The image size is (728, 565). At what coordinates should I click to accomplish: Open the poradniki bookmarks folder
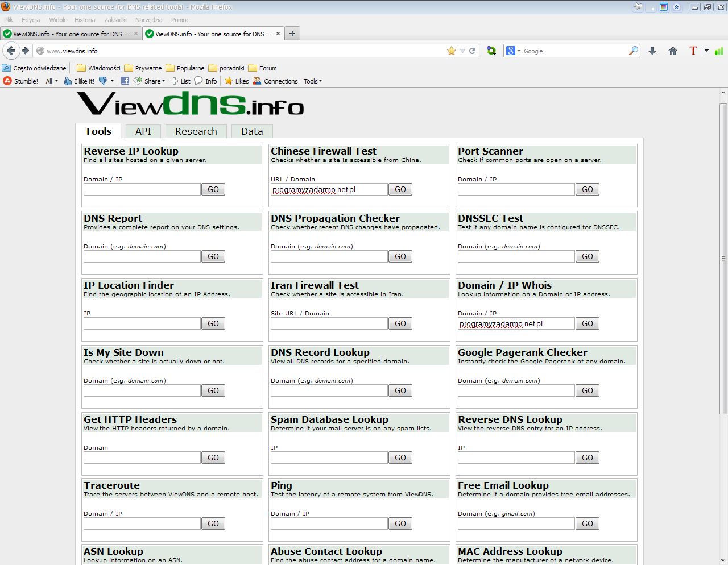pos(226,68)
